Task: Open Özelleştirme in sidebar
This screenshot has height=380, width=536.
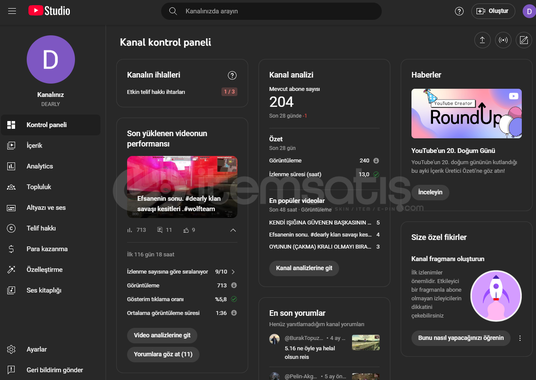Action: pos(51,270)
